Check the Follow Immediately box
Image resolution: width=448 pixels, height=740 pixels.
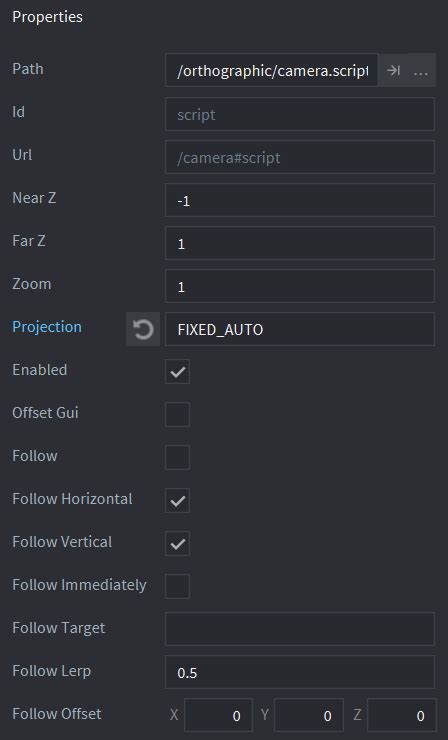click(x=178, y=586)
